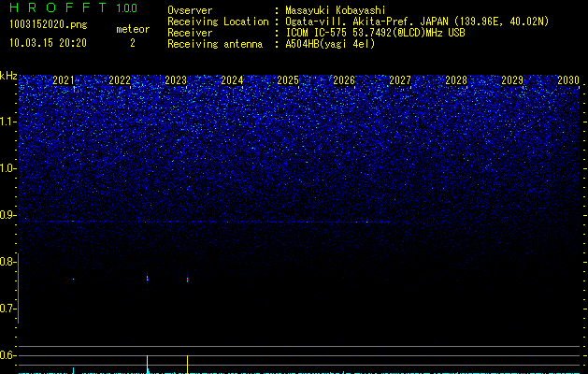Click the HROFFT 1.0.0 title text

click(73, 7)
